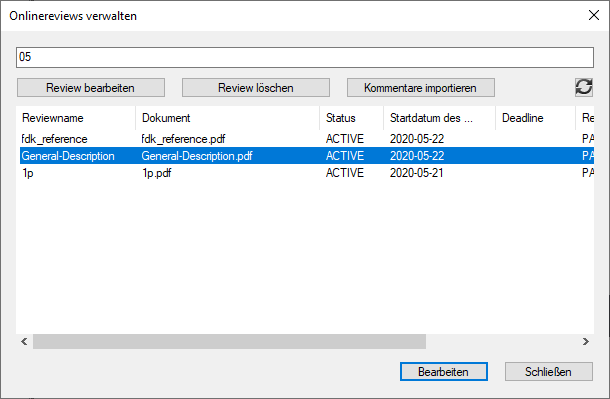Select the fdk_reference review row

click(307, 139)
